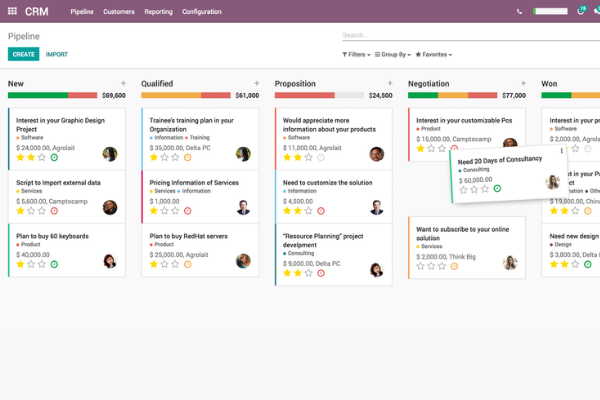Set second star on Plan to buy RedHat servers
This screenshot has height=400, width=600.
coord(164,264)
